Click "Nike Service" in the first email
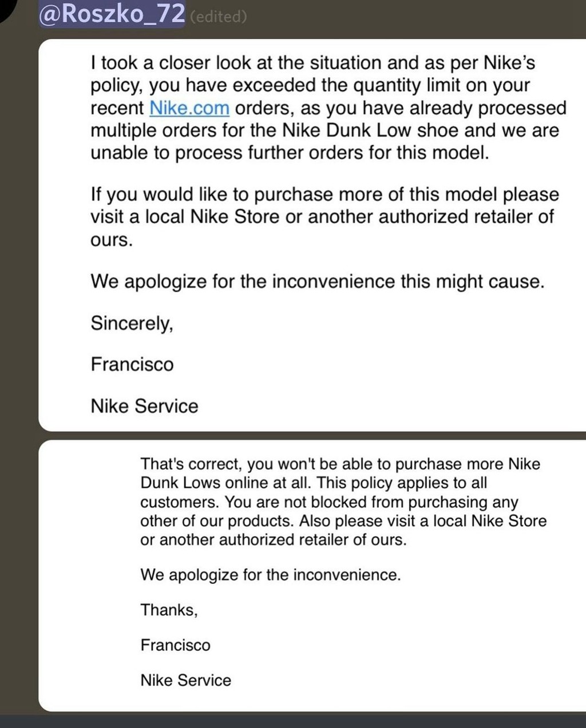The image size is (586, 728). [144, 406]
